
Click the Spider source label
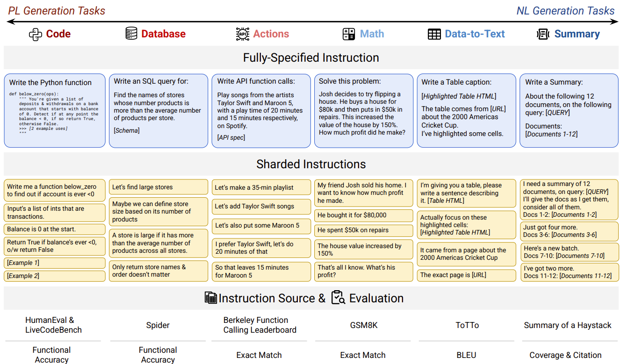click(158, 325)
